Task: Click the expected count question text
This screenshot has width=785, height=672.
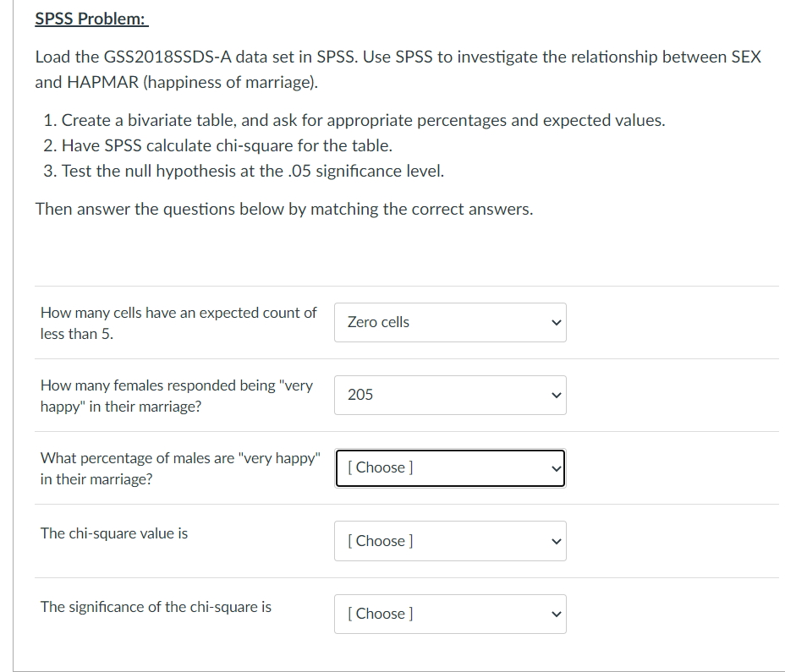Action: pyautogui.click(x=178, y=322)
